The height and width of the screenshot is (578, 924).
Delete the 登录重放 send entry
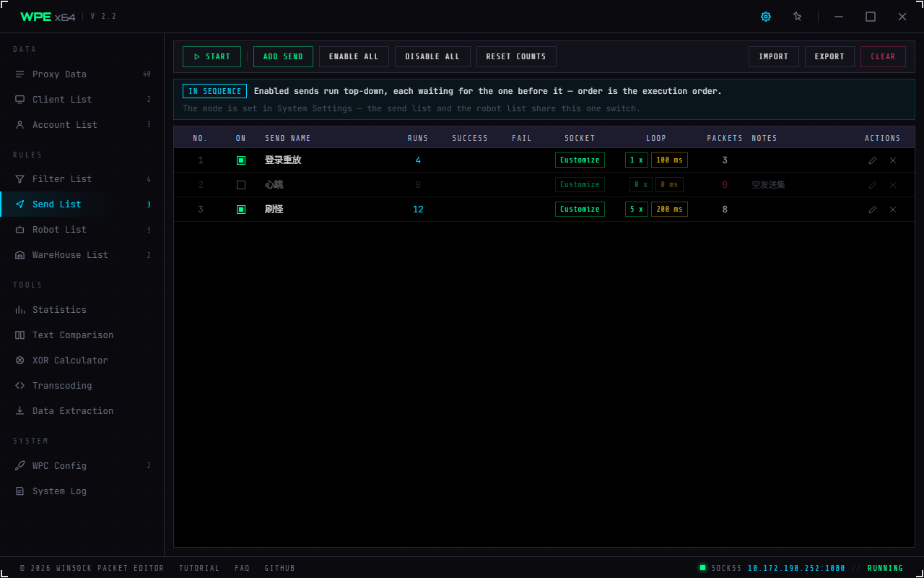click(893, 160)
